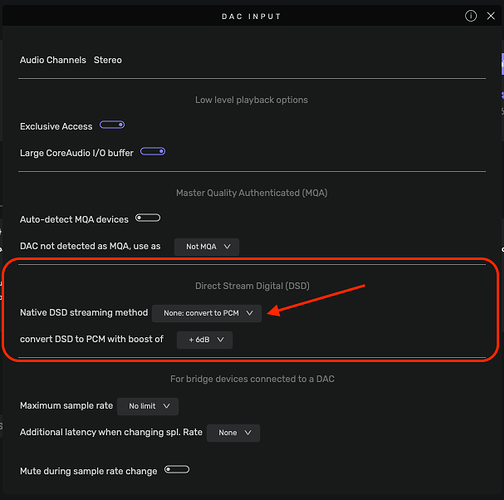
Task: Click Auto-detect MQA devices label
Action: (74, 220)
